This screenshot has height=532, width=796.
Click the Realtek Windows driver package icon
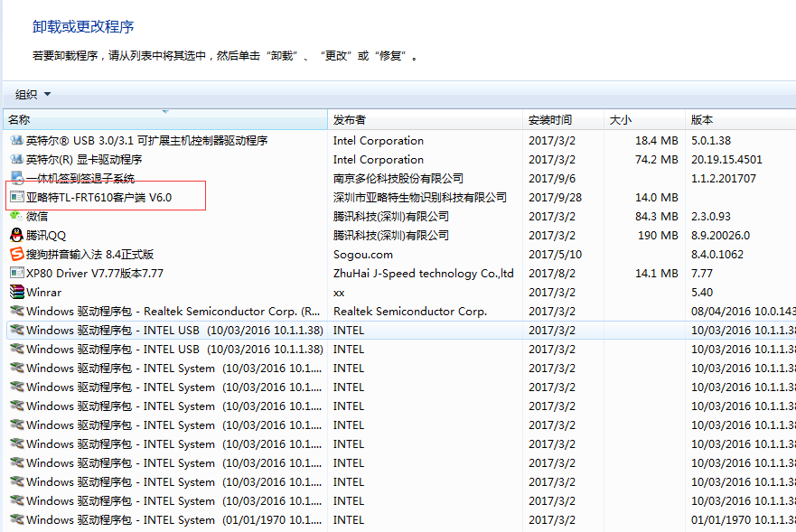point(17,311)
